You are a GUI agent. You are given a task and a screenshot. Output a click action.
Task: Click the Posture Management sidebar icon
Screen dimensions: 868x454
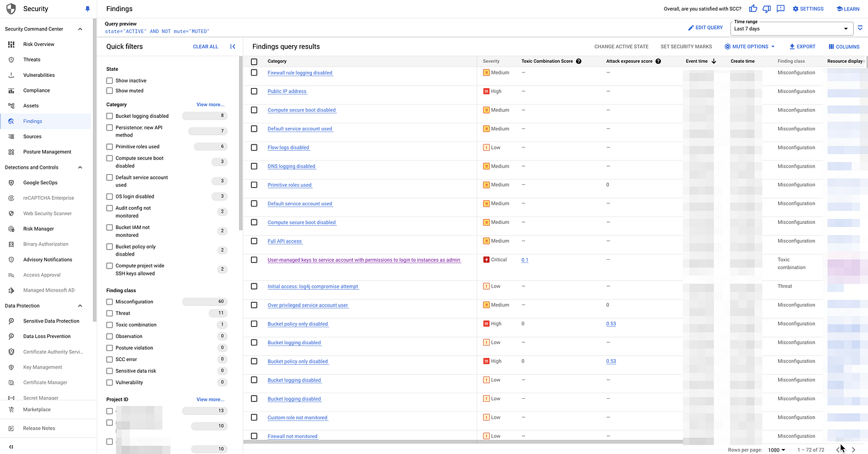coord(11,152)
